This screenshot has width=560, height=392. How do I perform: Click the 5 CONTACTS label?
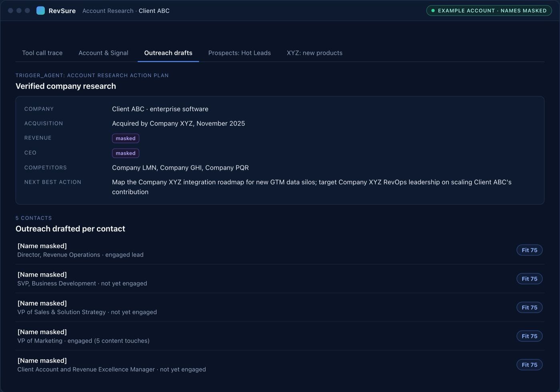pyautogui.click(x=34, y=218)
